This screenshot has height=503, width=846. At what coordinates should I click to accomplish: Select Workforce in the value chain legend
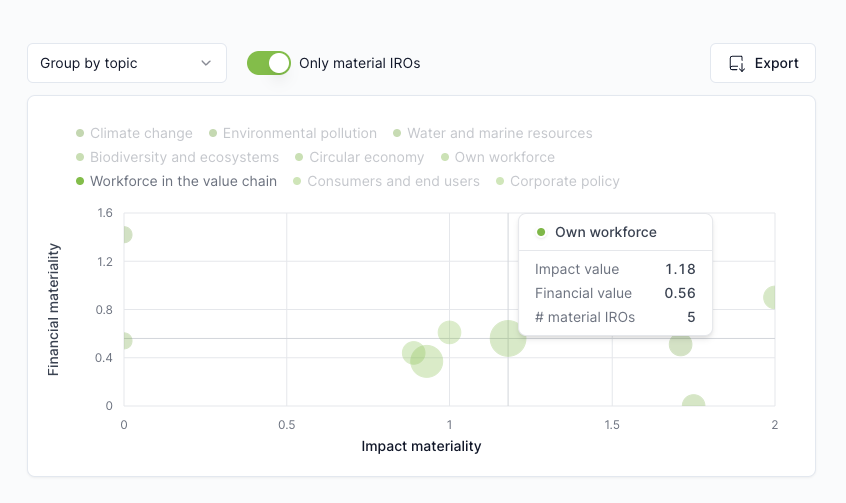(176, 181)
